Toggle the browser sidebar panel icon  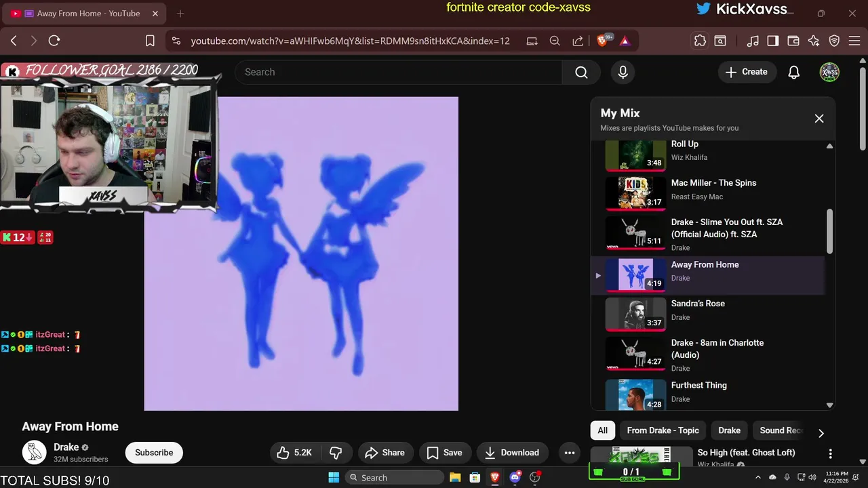(773, 41)
